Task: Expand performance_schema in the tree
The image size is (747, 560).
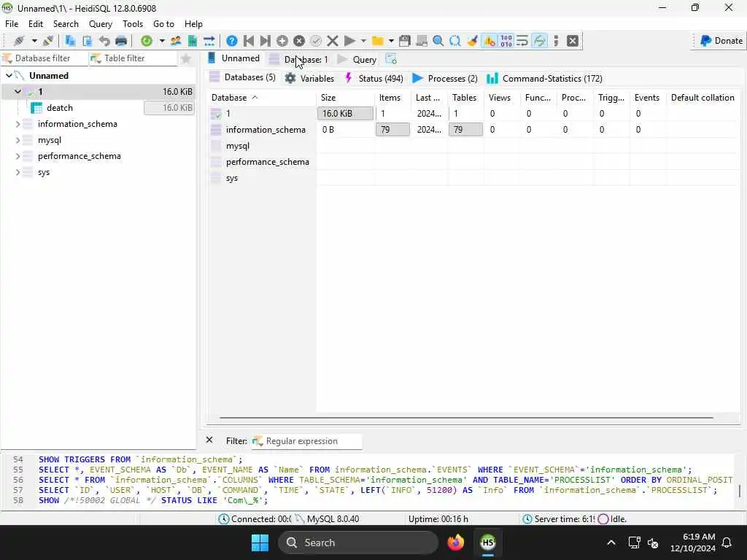Action: point(18,156)
